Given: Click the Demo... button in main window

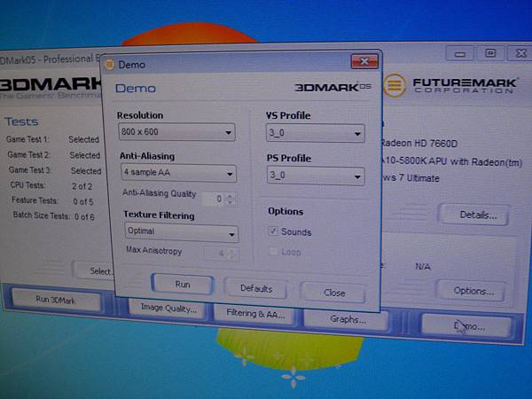Looking at the screenshot, I should point(467,325).
